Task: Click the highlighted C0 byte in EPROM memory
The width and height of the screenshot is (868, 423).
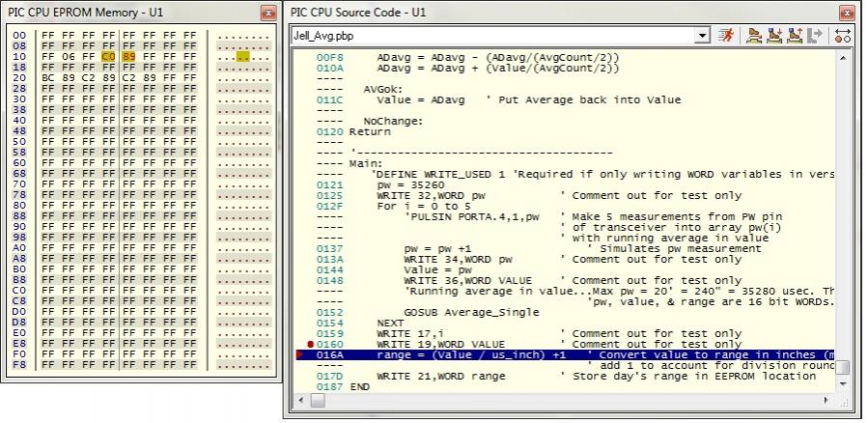Action: coord(107,56)
